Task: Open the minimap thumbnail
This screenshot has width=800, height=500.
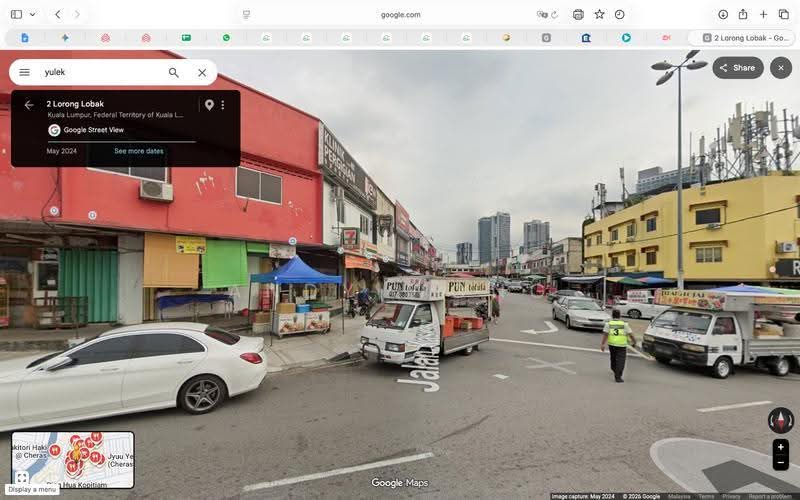Action: (x=73, y=460)
